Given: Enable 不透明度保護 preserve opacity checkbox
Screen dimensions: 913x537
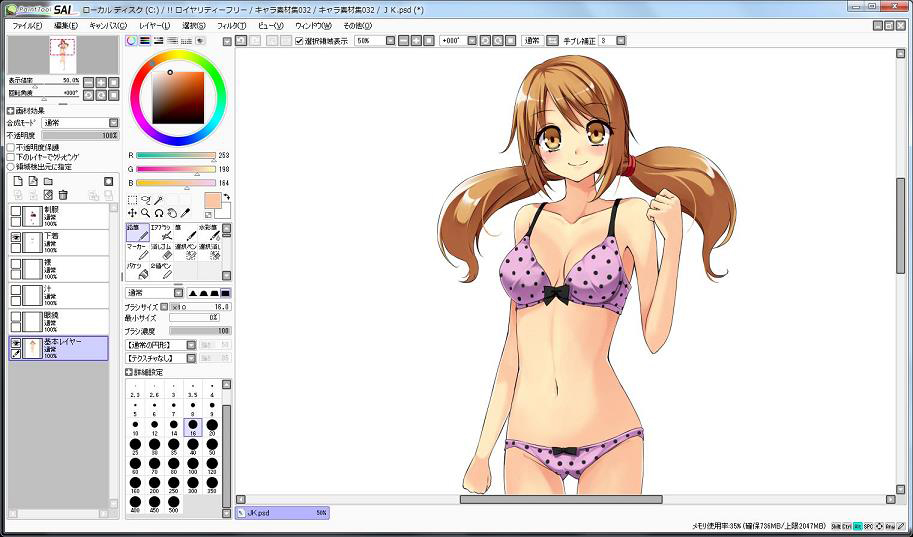Looking at the screenshot, I should click(x=11, y=147).
